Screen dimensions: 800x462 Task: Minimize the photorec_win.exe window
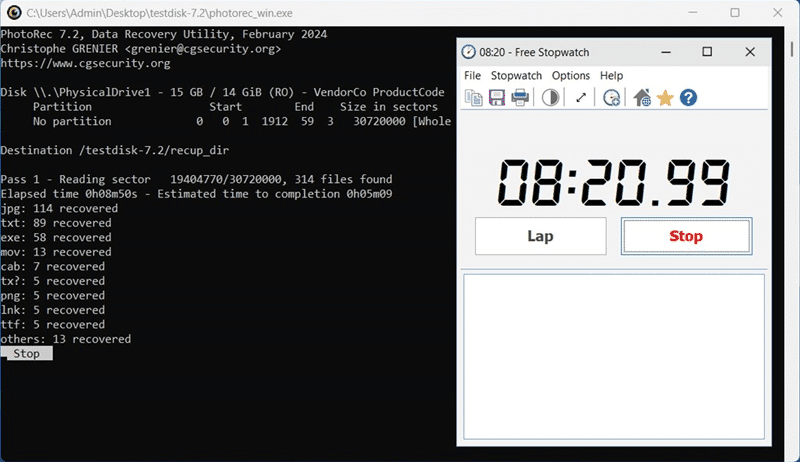coord(692,13)
